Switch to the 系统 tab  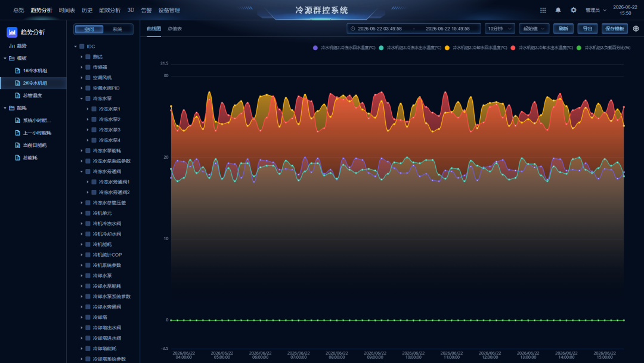pyautogui.click(x=117, y=29)
